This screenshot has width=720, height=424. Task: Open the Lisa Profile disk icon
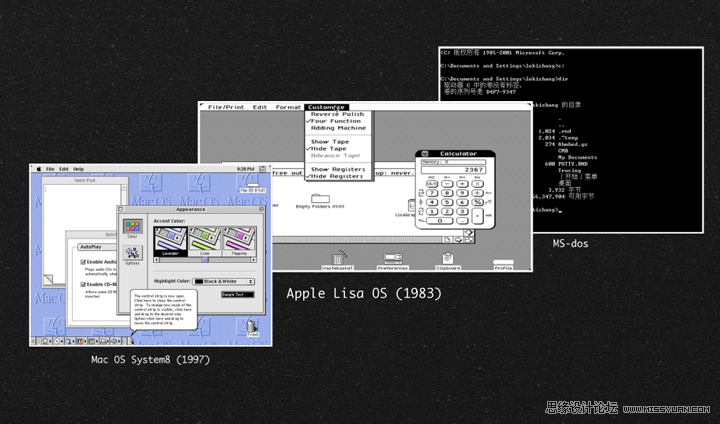pos(503,265)
